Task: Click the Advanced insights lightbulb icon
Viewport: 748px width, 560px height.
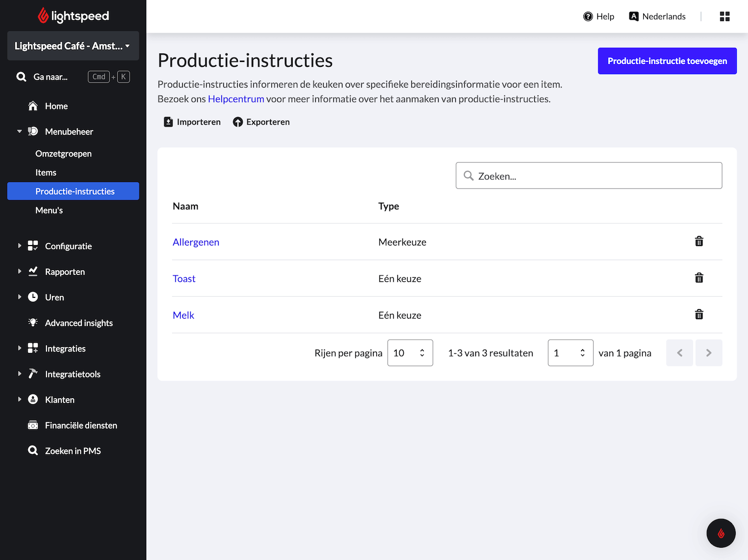Action: pyautogui.click(x=33, y=322)
